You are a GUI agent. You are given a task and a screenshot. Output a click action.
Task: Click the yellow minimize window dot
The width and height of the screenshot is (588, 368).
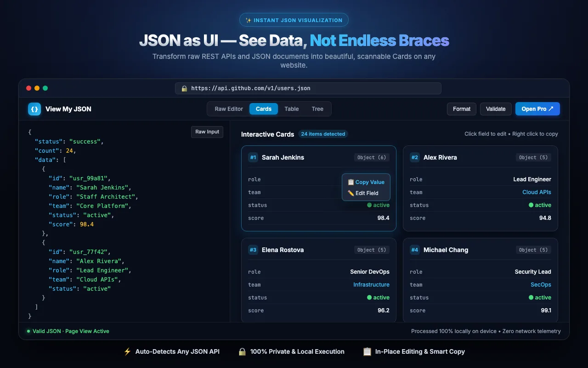[37, 88]
